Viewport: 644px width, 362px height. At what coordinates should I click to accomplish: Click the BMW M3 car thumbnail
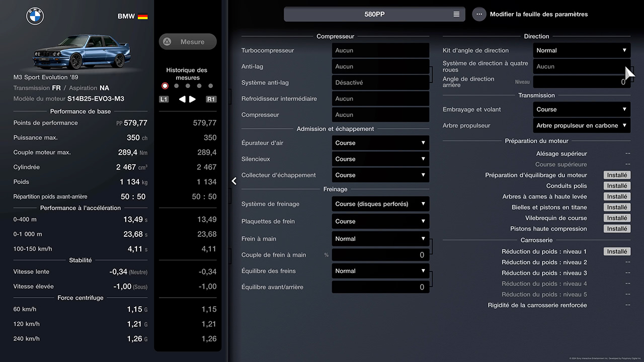pyautogui.click(x=80, y=52)
